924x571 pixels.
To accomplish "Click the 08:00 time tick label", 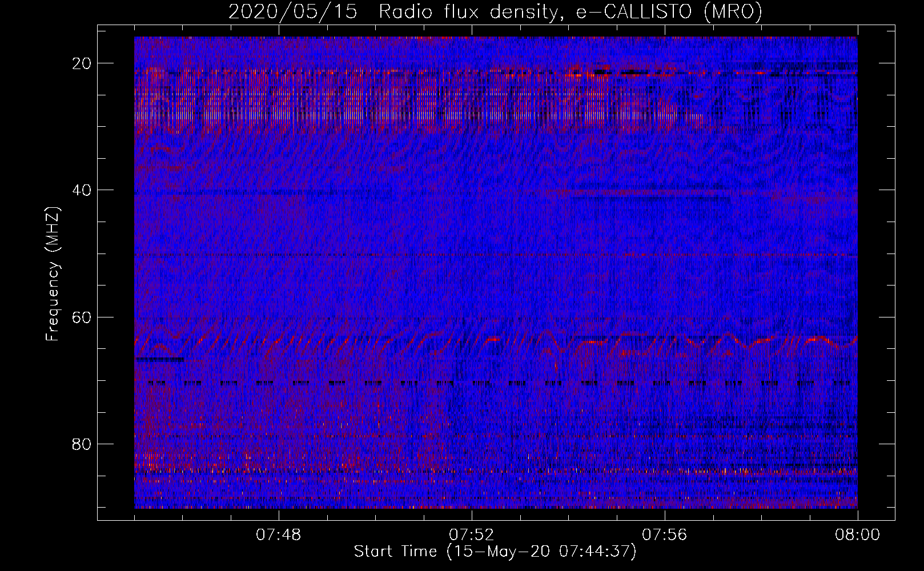I will point(858,535).
